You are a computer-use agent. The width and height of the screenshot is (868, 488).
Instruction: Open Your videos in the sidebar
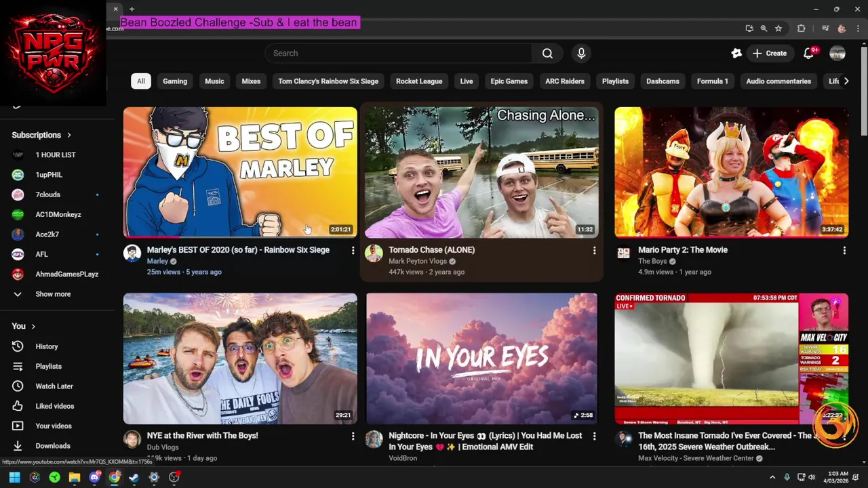point(53,426)
